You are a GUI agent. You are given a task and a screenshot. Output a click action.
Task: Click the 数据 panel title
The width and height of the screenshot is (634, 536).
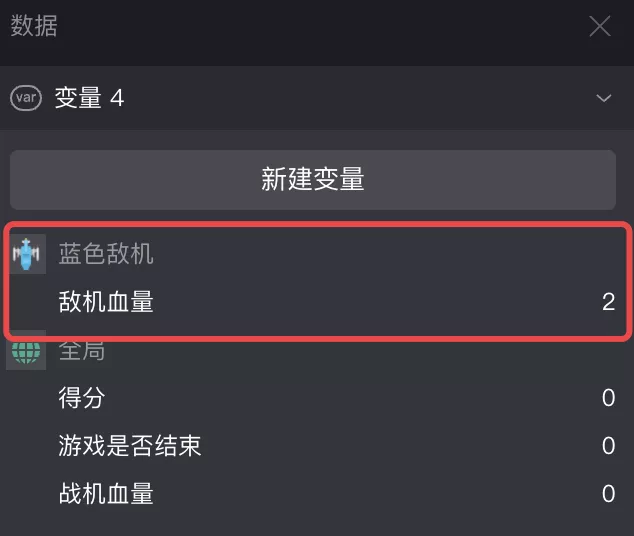pos(34,25)
